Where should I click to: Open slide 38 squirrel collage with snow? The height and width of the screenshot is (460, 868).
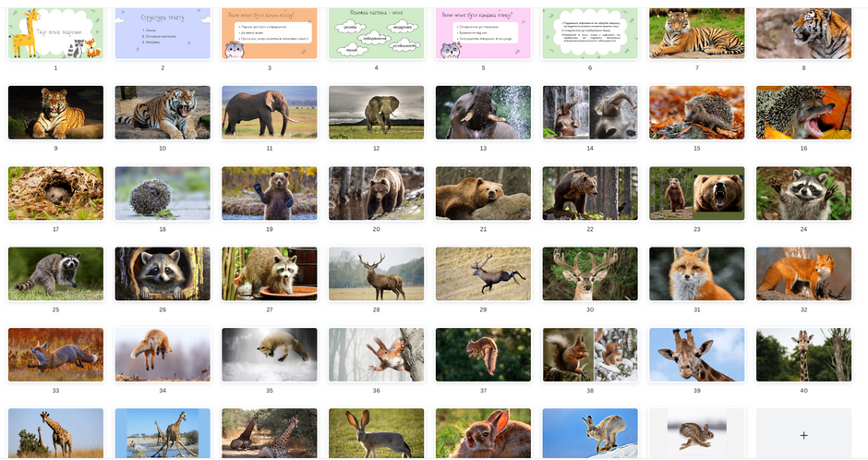pyautogui.click(x=589, y=355)
